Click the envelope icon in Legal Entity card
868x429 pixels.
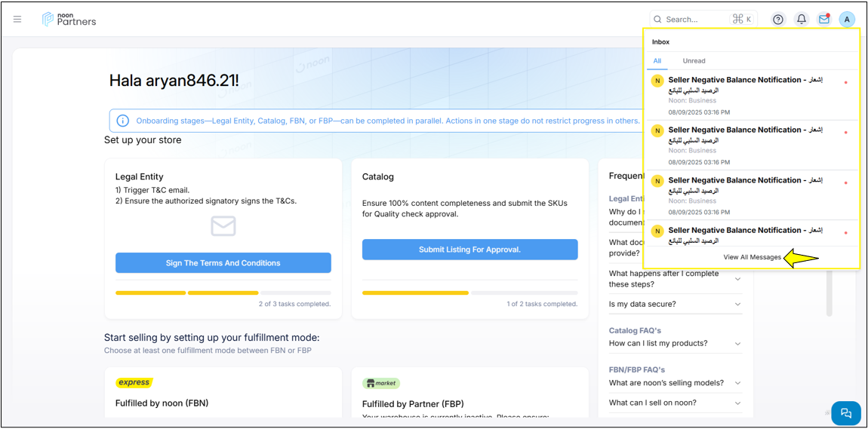pos(223,226)
